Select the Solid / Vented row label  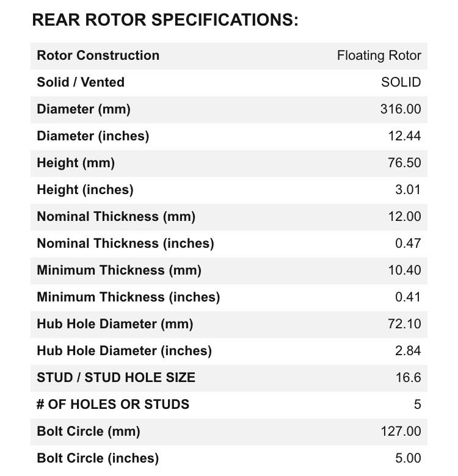point(81,82)
